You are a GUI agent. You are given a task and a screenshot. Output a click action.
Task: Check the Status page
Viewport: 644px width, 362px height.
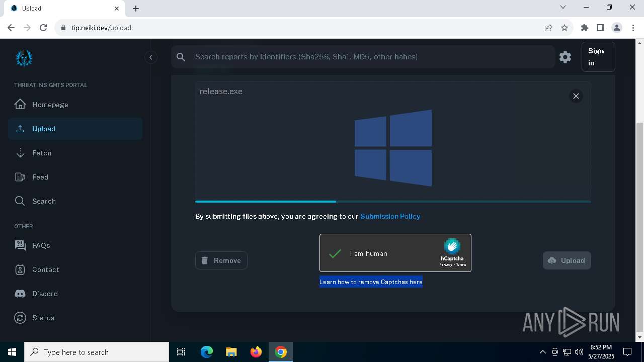75,318
